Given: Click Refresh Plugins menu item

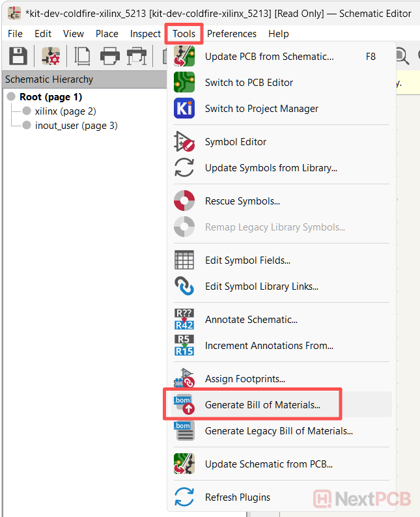Looking at the screenshot, I should [x=237, y=497].
